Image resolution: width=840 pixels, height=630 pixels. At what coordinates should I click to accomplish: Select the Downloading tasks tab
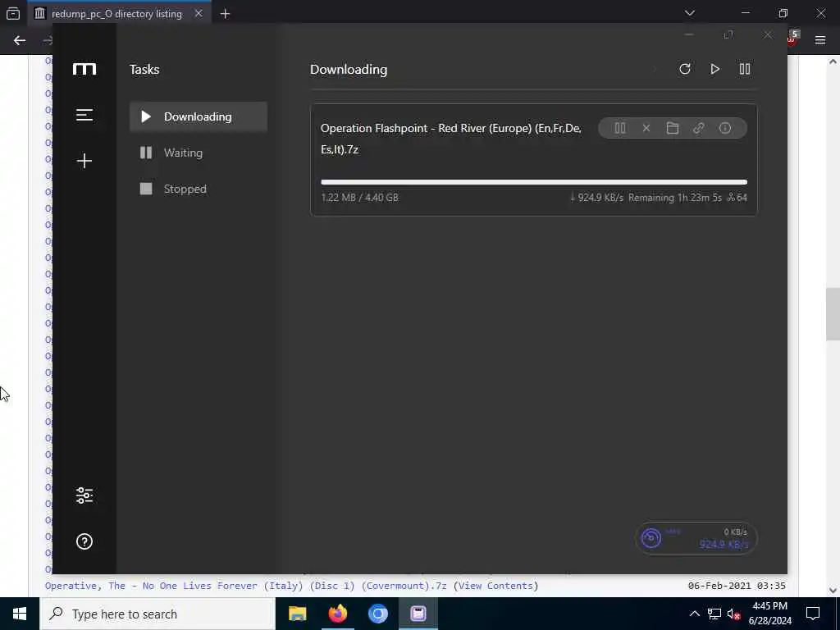click(x=199, y=116)
